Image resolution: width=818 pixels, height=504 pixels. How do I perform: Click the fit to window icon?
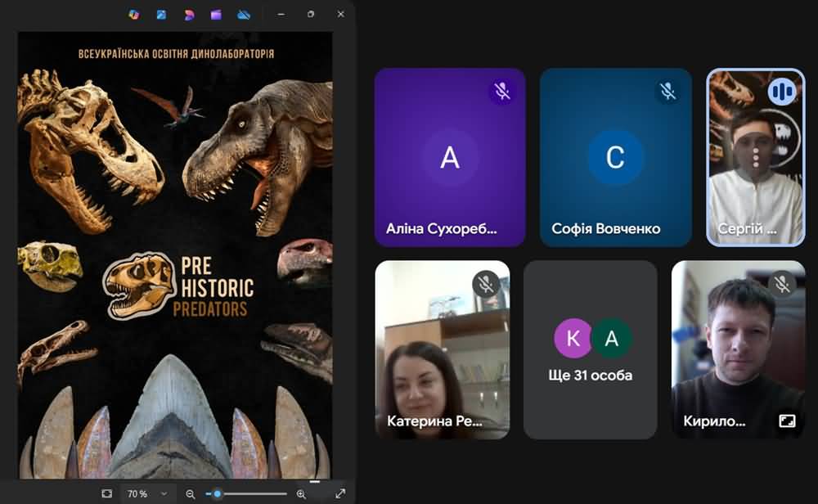point(107,493)
